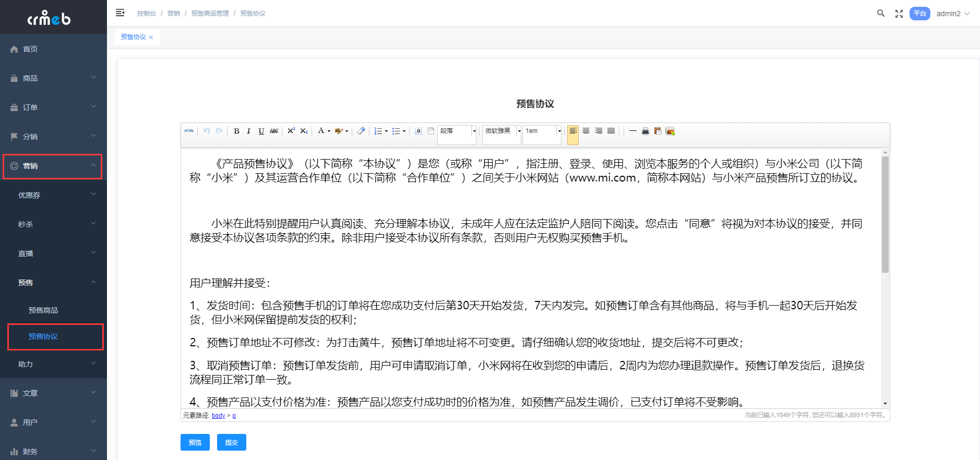Expand the 文章 sidebar menu
This screenshot has height=460, width=980.
53,393
